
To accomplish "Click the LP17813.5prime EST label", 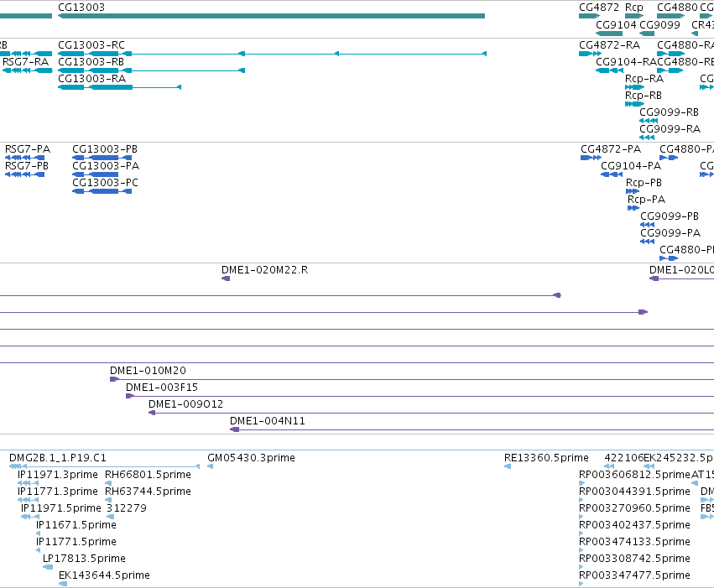I will pyautogui.click(x=84, y=559).
